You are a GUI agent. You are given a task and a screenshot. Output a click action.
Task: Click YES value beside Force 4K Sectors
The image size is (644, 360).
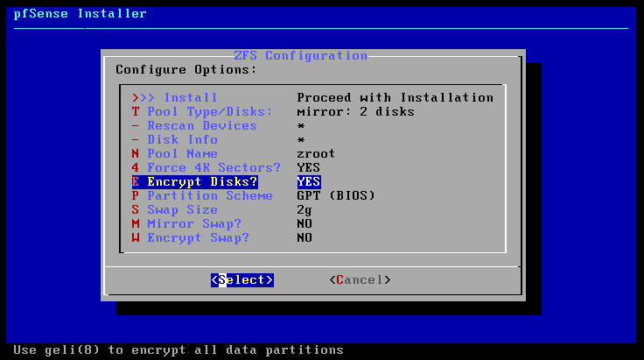point(309,167)
